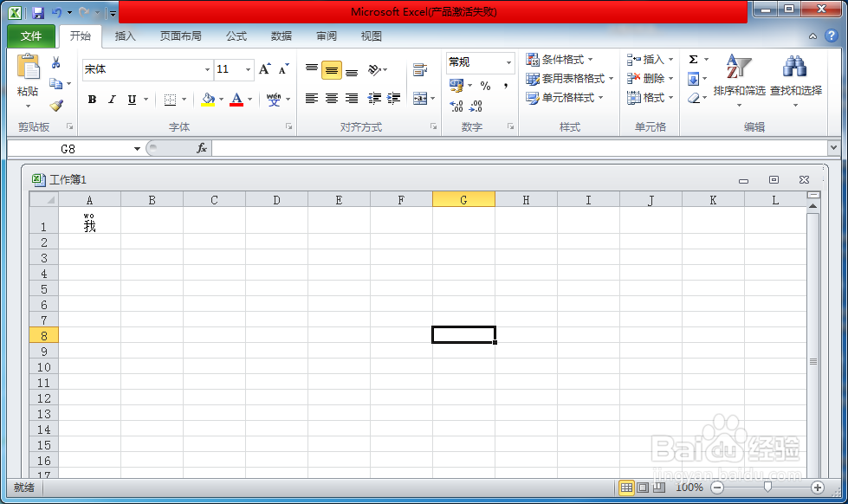Click the font color A icon
This screenshot has width=848, height=504.
click(236, 100)
